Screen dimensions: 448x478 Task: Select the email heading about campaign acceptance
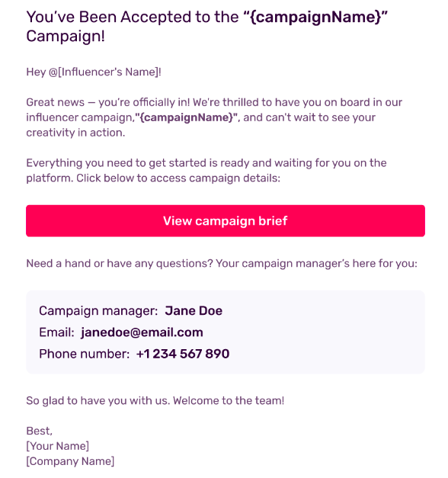coord(206,26)
